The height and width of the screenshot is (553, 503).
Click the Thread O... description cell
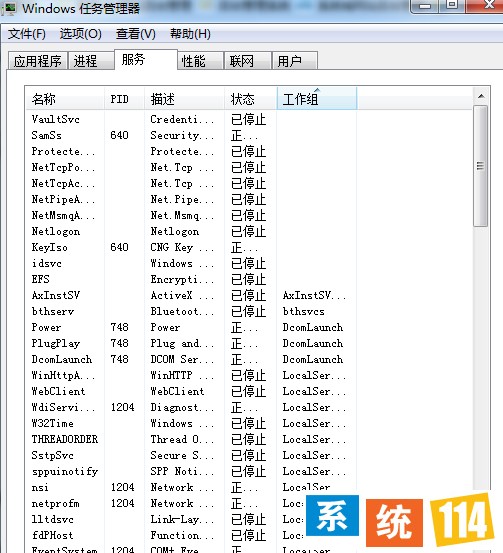pos(182,439)
